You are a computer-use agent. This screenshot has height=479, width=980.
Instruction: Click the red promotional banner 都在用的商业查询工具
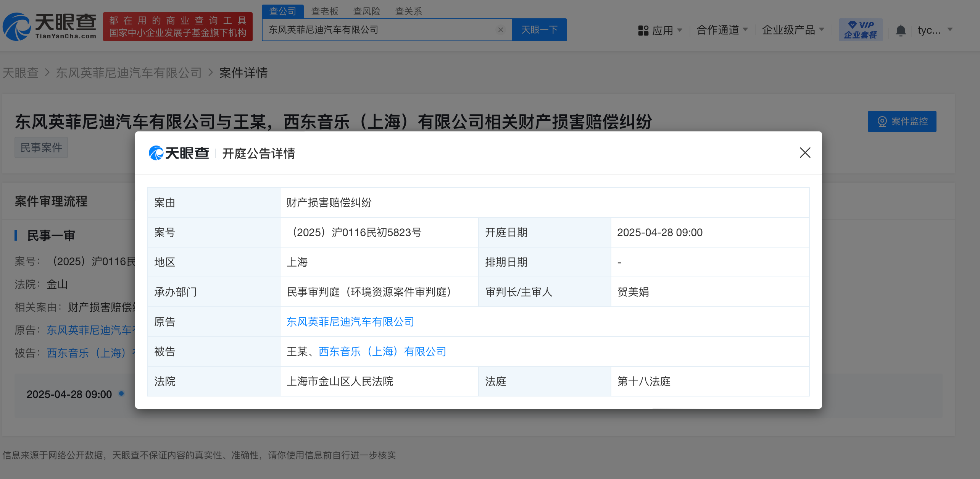tap(177, 26)
